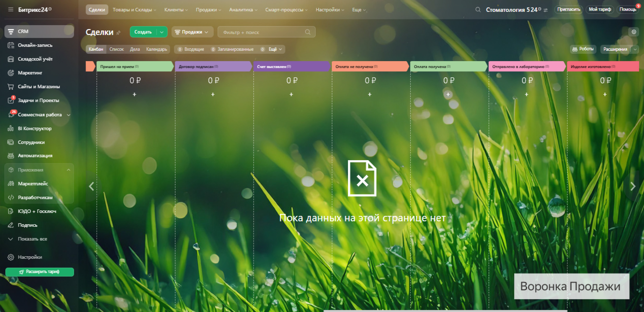Click the Оплата не получена stage header
This screenshot has height=312, width=644.
[371, 67]
